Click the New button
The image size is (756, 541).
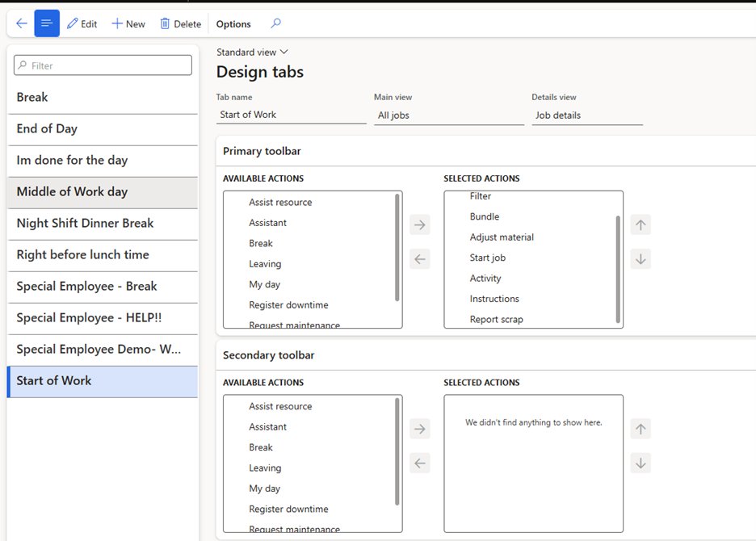128,23
